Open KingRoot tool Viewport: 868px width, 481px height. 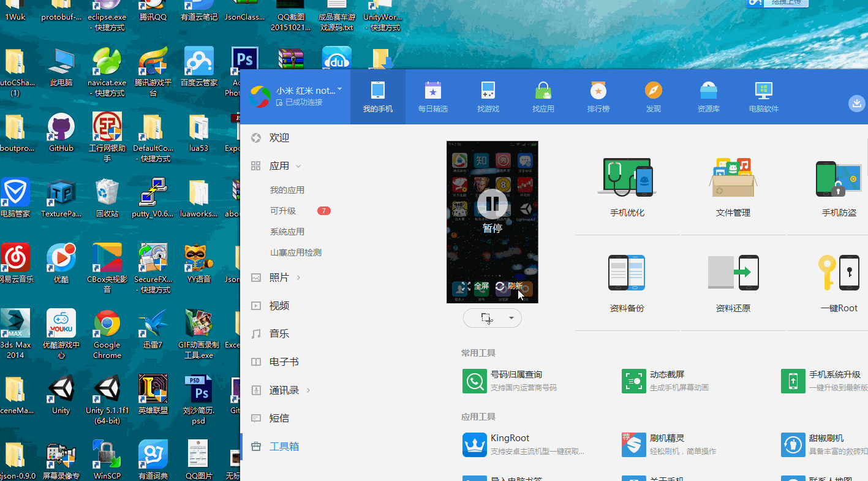tap(524, 444)
